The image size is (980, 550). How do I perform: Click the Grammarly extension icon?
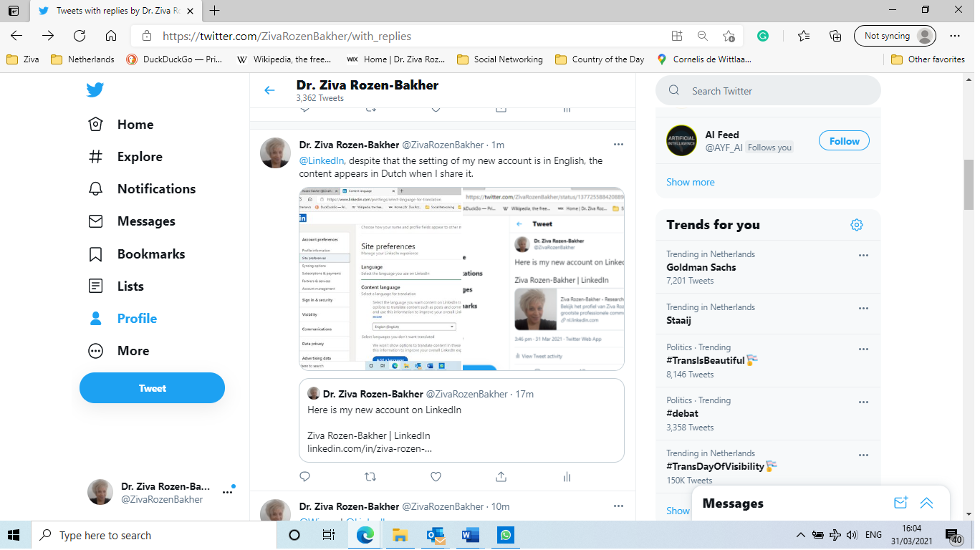pos(763,36)
